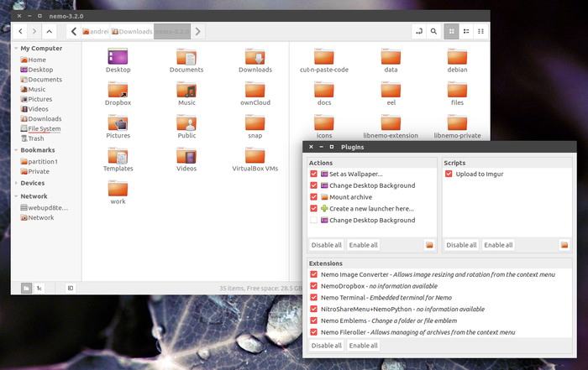Show tree view in sidebar footer
The height and width of the screenshot is (370, 588).
[39, 288]
